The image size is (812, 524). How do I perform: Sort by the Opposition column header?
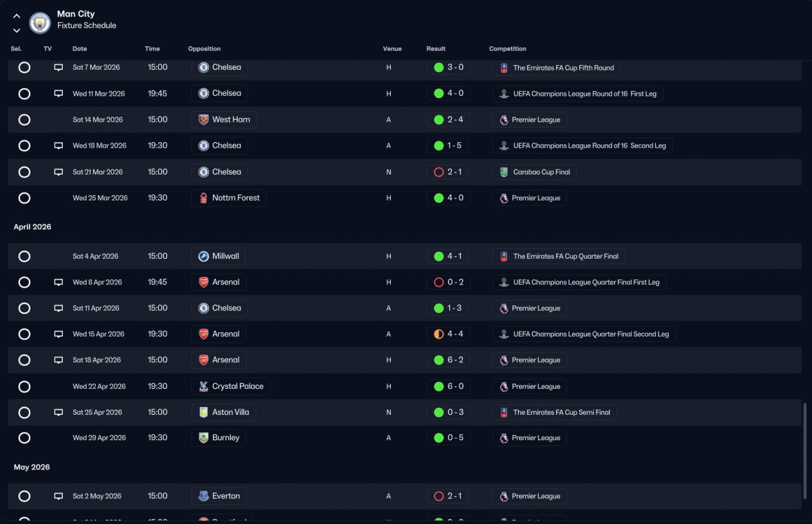[204, 49]
